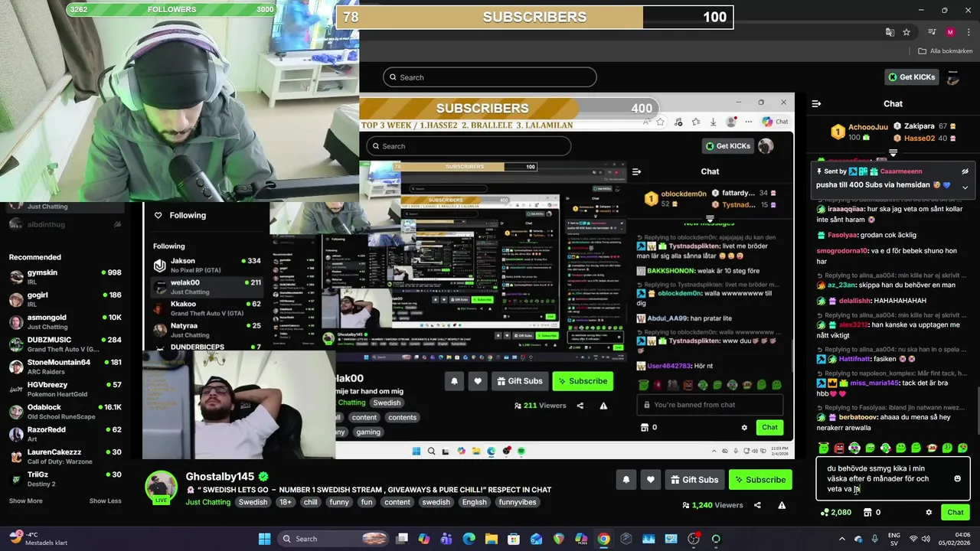This screenshot has height=551, width=980.
Task: Click the Caaarmeeenn username in pinned message
Action: pos(901,171)
